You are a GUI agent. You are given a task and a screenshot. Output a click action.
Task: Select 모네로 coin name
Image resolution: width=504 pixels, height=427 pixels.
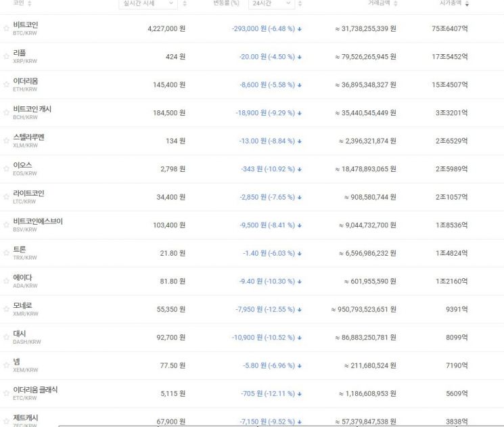tap(22, 305)
